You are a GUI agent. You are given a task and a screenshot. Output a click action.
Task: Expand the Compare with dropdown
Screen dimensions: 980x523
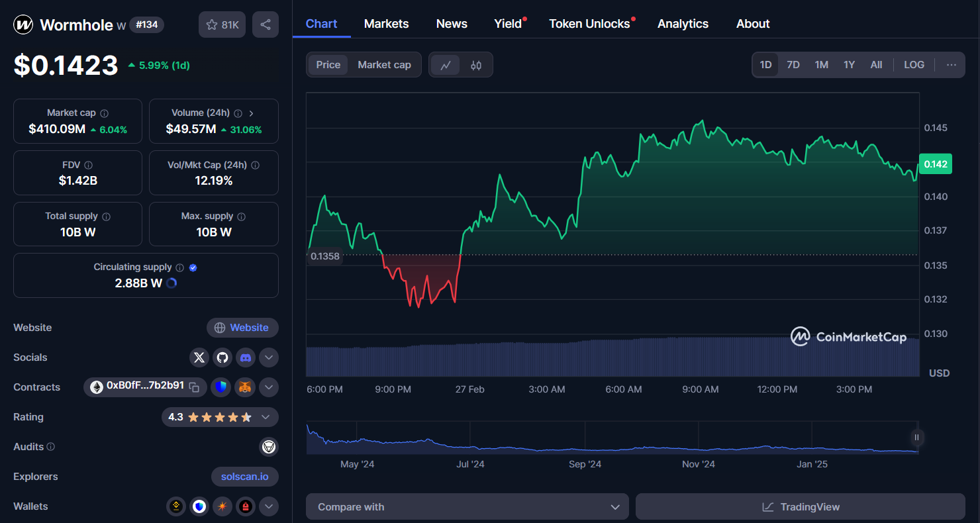[467, 507]
